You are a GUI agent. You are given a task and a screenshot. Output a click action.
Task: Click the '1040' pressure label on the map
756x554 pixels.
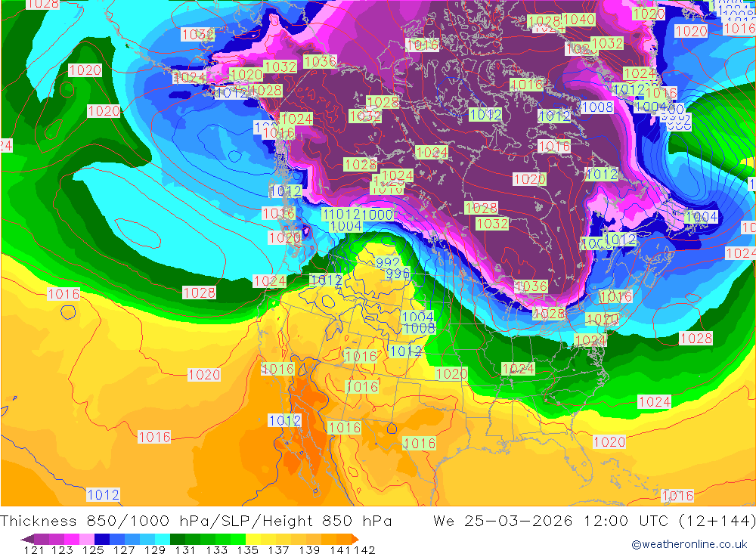tap(579, 20)
